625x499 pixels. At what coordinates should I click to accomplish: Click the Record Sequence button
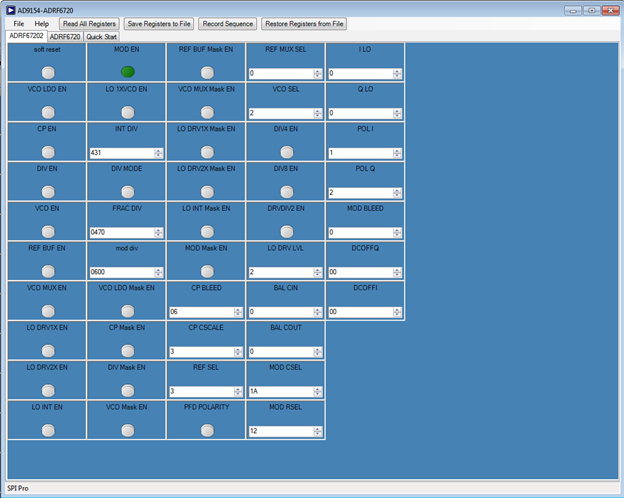click(228, 24)
